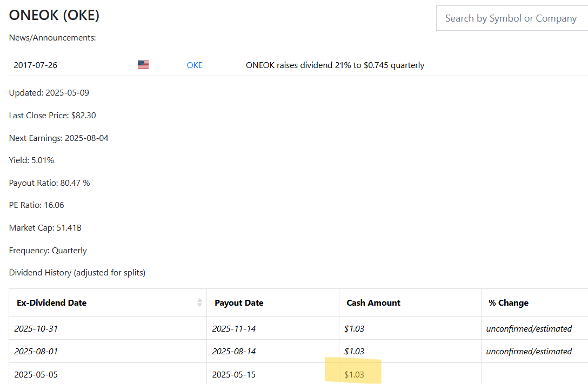Click Frequency: Quarterly
Screen dimensions: 588x384
tap(48, 250)
